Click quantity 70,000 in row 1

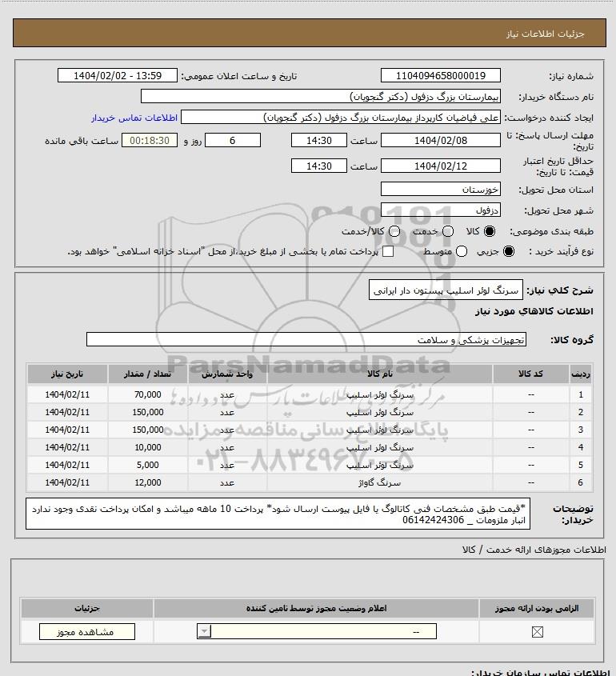click(148, 394)
